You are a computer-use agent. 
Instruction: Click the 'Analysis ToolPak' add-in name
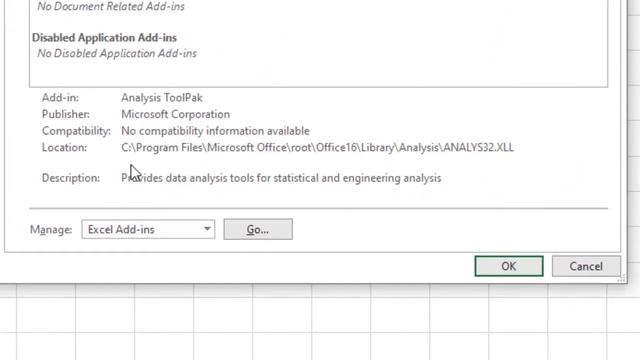point(162,98)
